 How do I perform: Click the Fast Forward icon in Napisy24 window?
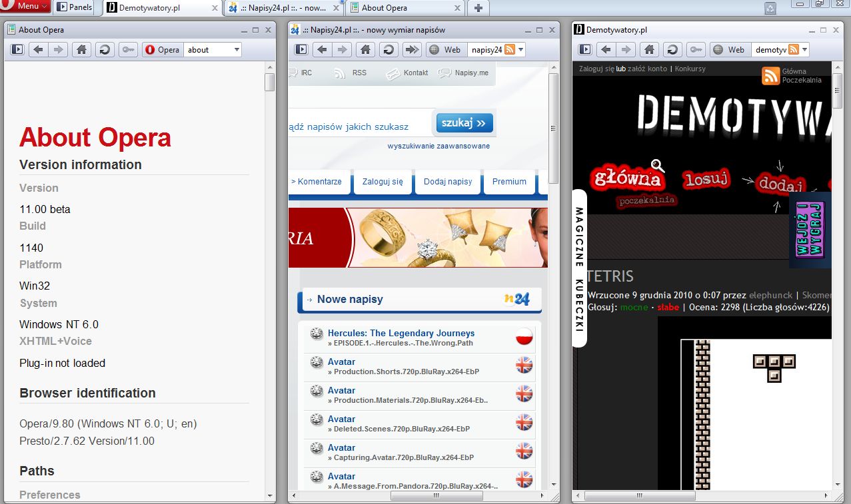tap(412, 49)
